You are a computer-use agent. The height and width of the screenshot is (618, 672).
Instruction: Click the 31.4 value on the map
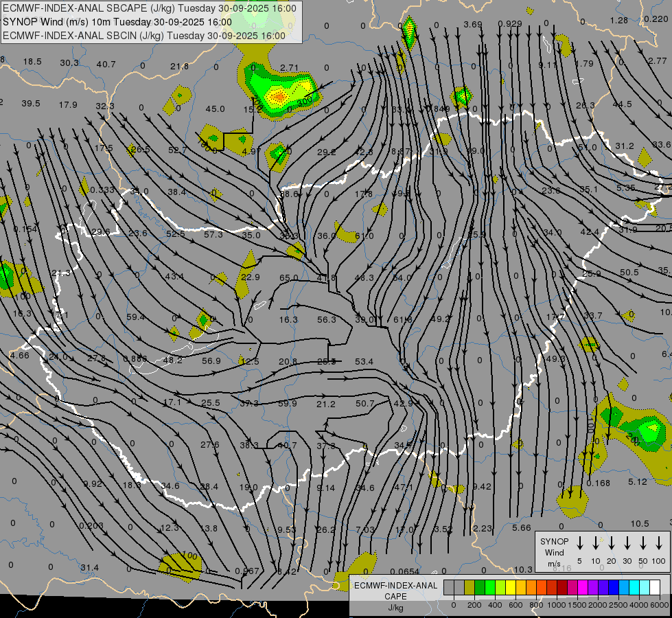pos(89,568)
